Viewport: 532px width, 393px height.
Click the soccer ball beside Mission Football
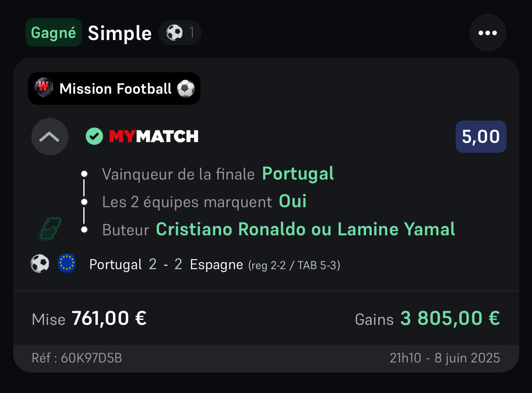point(186,88)
